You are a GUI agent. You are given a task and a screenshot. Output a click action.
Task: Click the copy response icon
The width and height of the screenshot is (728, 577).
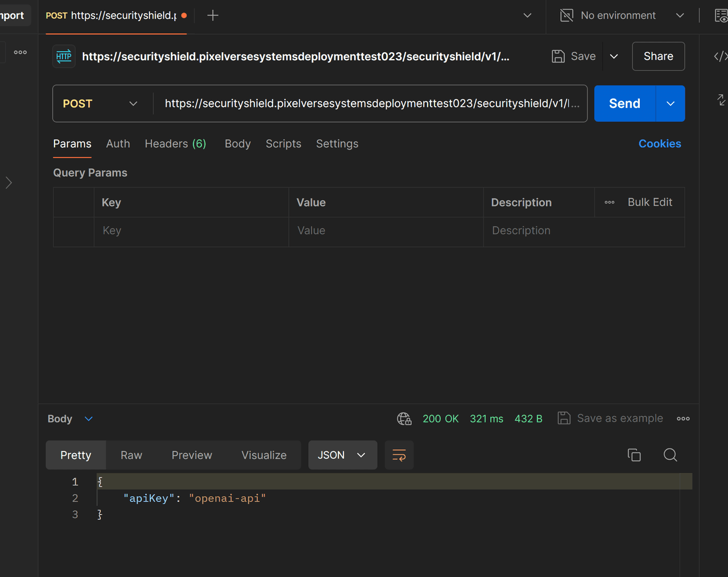pos(634,455)
